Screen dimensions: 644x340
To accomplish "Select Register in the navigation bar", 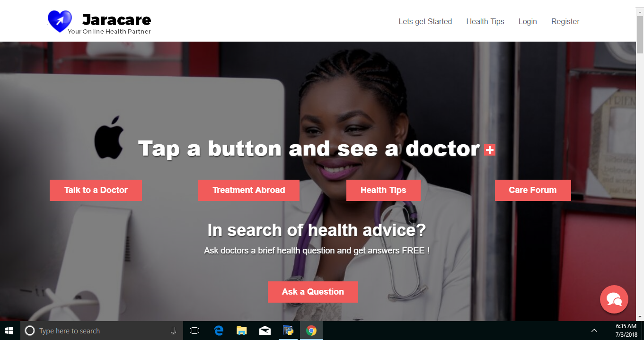I will click(x=565, y=21).
